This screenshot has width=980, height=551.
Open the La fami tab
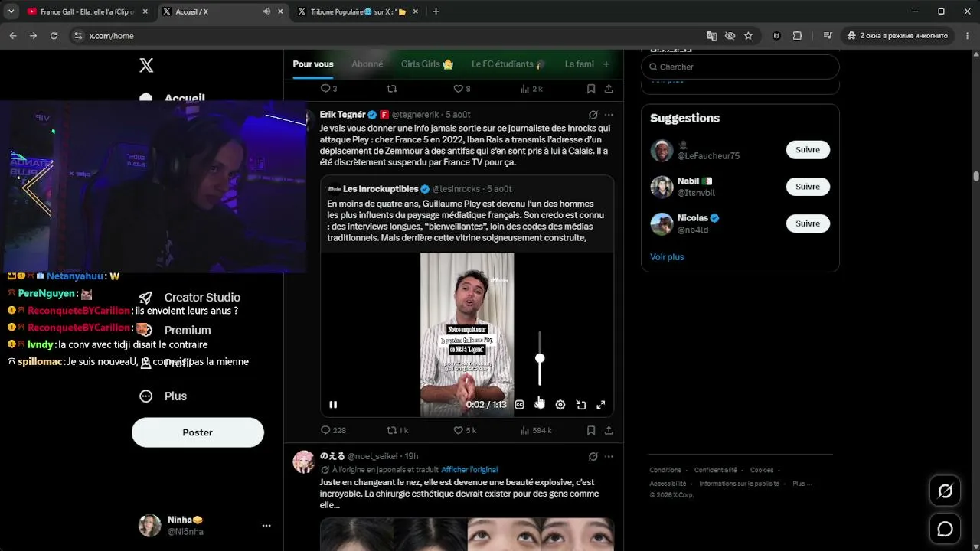(x=580, y=64)
